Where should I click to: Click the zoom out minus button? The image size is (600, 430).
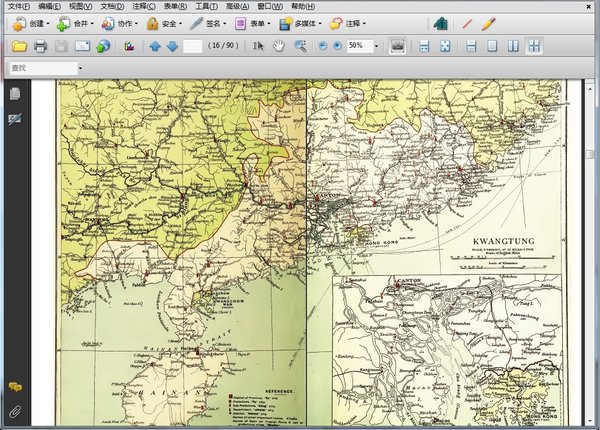coord(323,46)
